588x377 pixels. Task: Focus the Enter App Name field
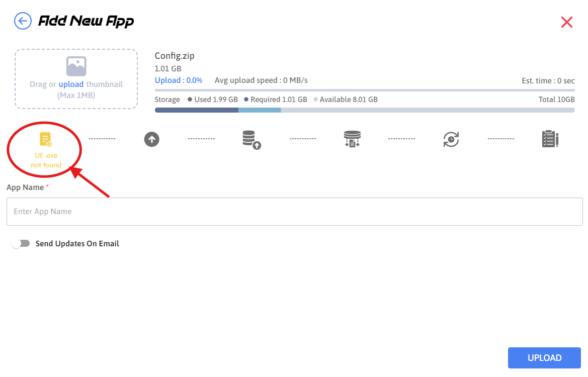click(x=294, y=212)
